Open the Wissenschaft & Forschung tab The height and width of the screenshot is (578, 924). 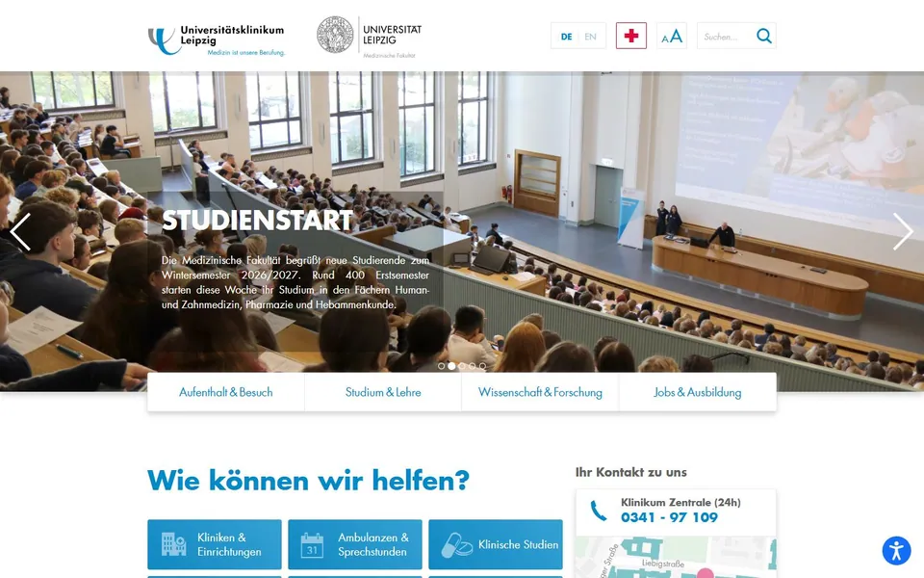540,392
